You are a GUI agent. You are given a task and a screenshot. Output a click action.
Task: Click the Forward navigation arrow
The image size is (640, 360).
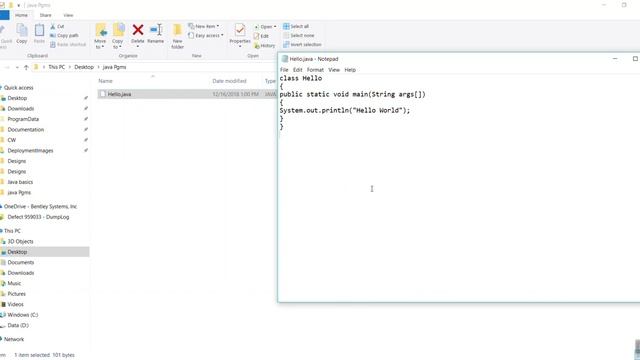pyautogui.click(x=7, y=67)
